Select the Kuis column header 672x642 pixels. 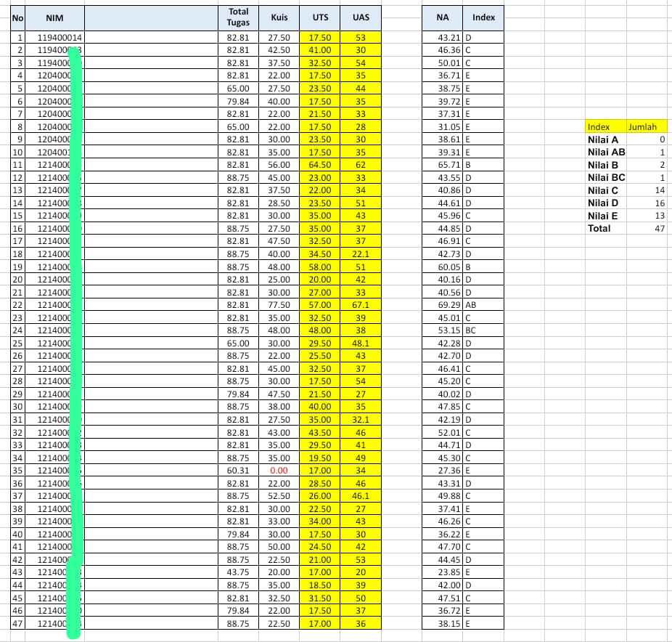[279, 17]
